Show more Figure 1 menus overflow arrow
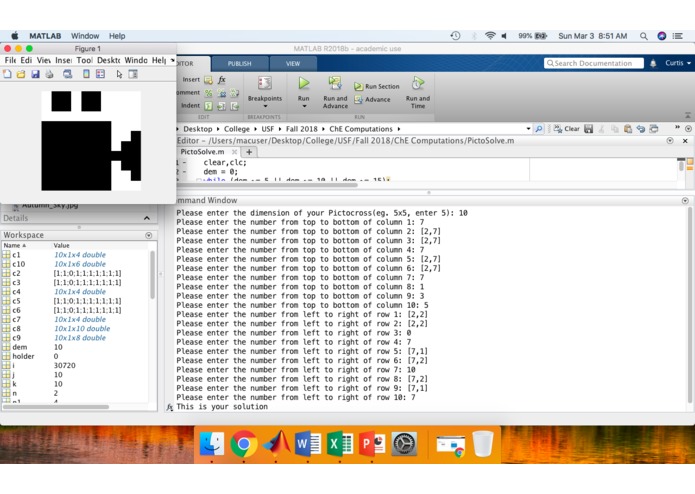 [172, 60]
